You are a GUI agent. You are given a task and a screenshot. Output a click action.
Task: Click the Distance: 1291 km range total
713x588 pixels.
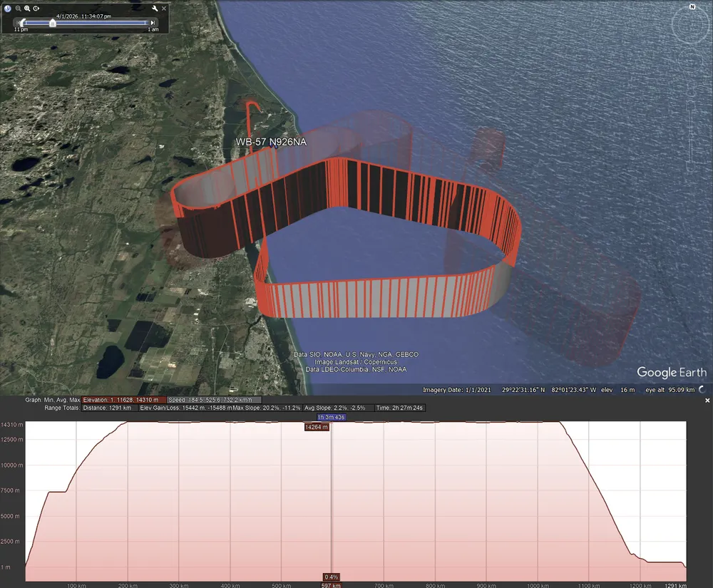point(106,408)
